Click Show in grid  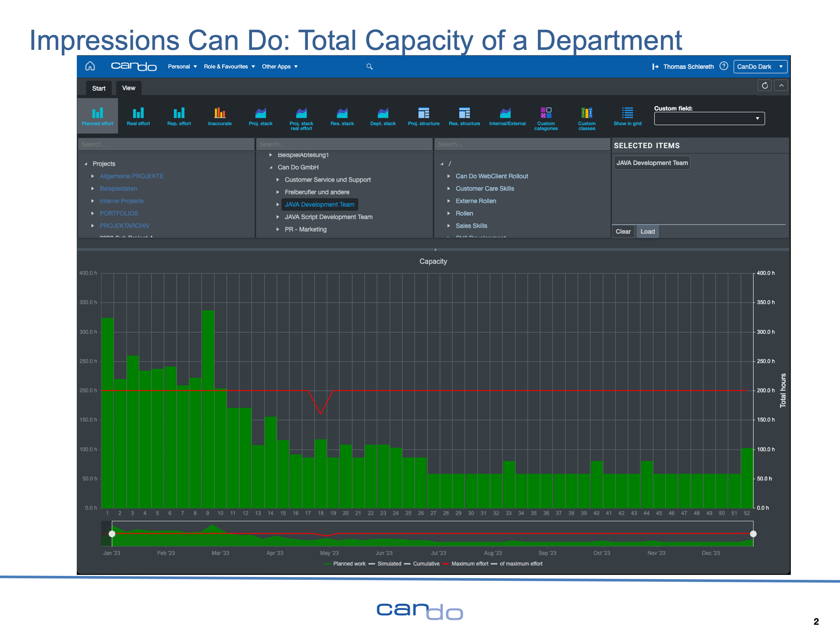[x=627, y=116]
